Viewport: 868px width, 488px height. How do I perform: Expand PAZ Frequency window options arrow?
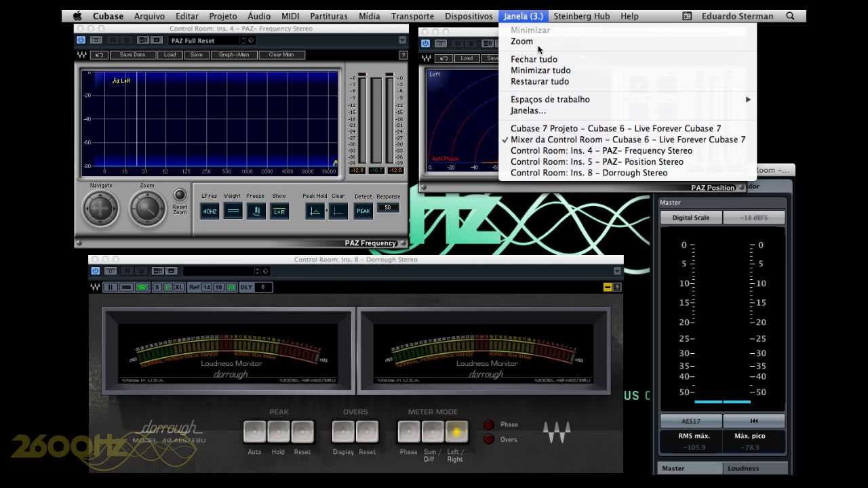tap(402, 41)
